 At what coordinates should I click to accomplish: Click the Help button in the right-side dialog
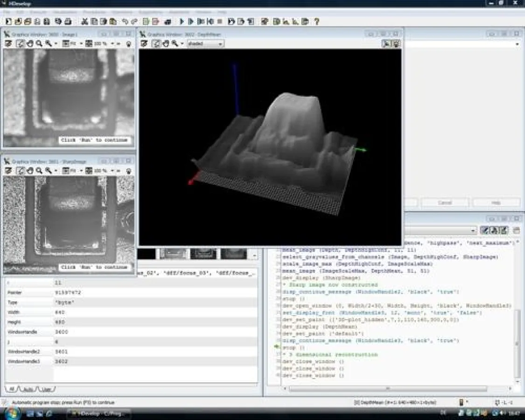click(x=496, y=202)
